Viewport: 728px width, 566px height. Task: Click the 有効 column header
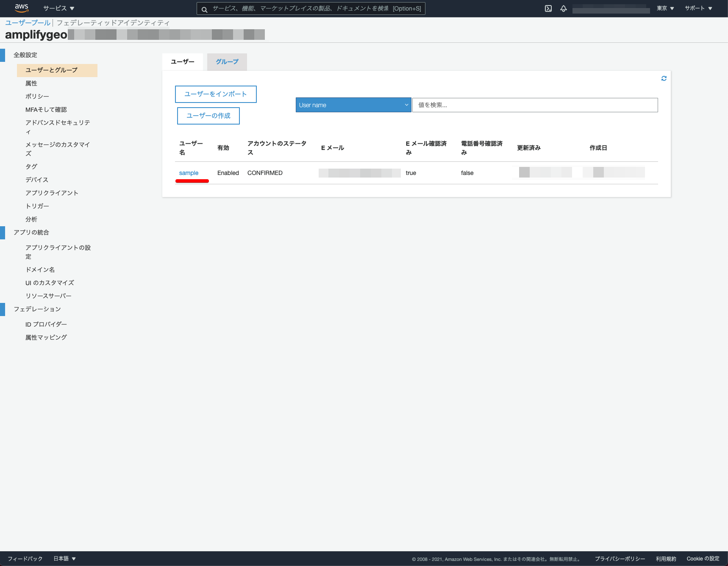[223, 148]
